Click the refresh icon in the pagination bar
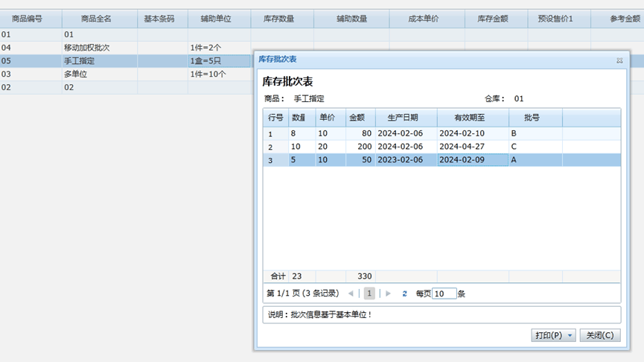 [x=404, y=293]
